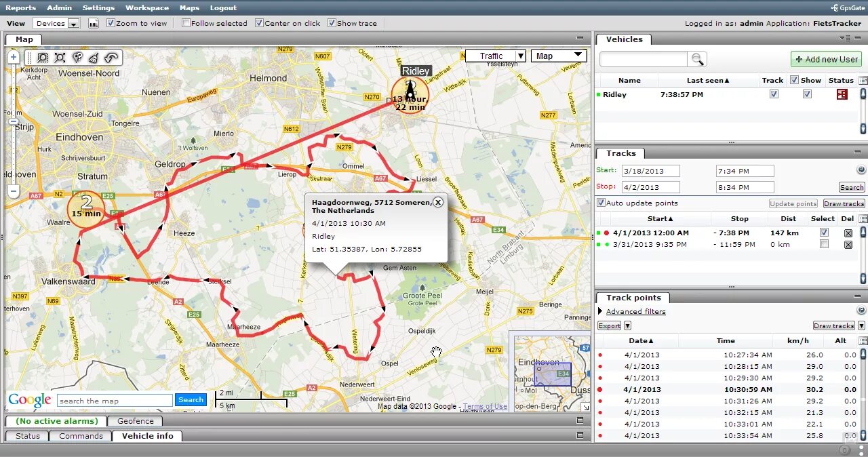868x457 pixels.
Task: Switch to the Commands tab
Action: point(81,436)
